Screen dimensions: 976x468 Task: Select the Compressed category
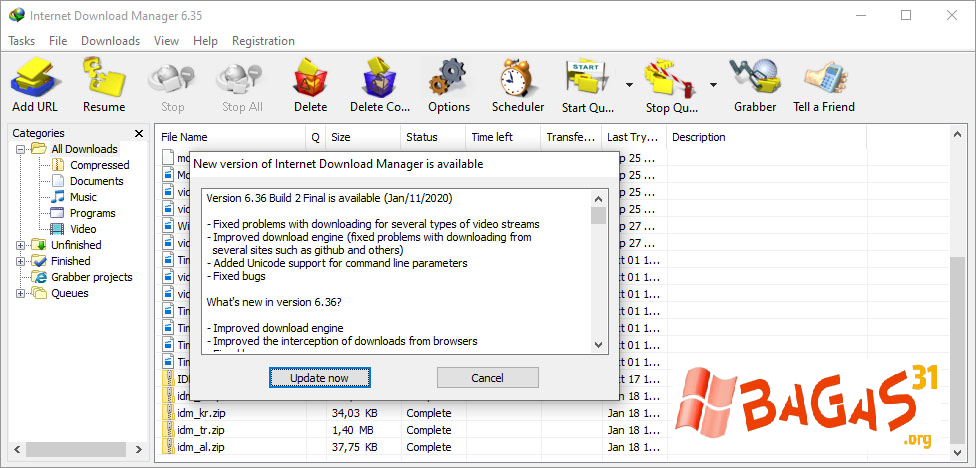100,165
